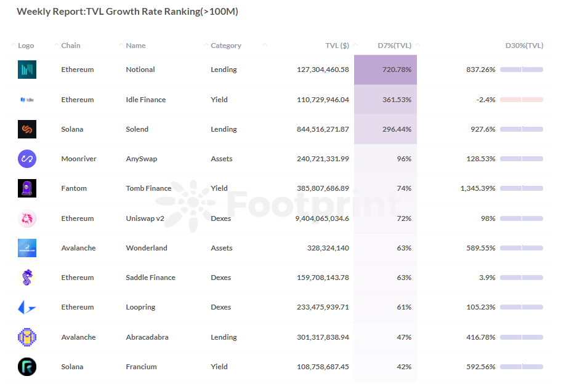Click the Moonriver chain cell
This screenshot has height=392, width=561.
[x=79, y=159]
